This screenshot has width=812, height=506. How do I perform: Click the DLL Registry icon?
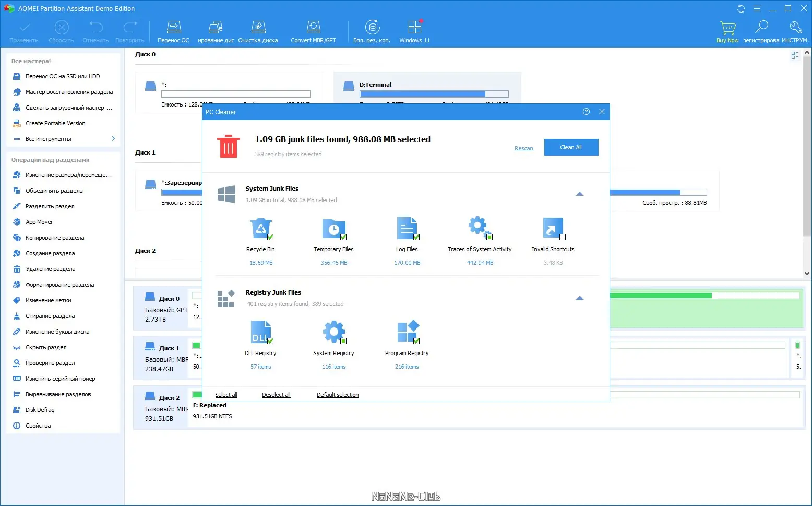pos(260,333)
